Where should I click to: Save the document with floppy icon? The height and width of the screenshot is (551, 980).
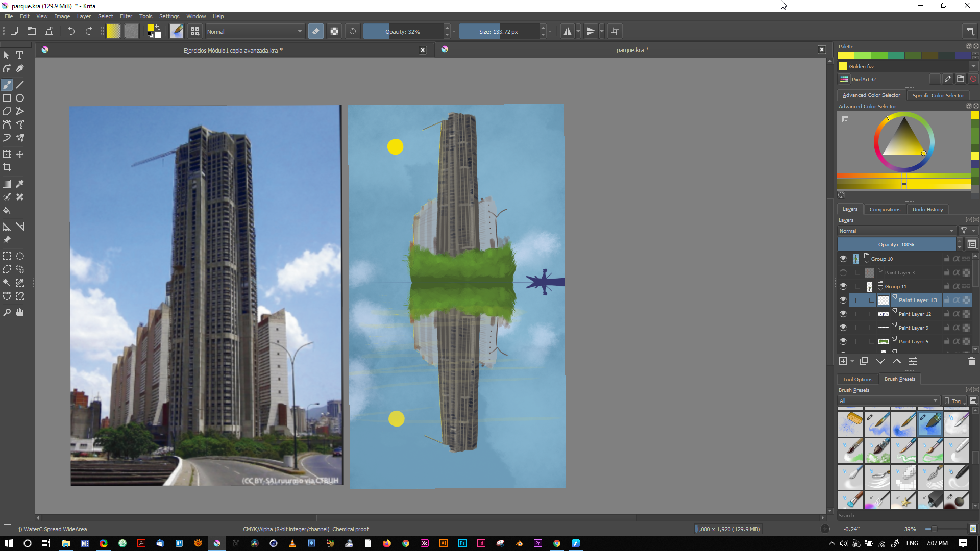click(x=49, y=31)
